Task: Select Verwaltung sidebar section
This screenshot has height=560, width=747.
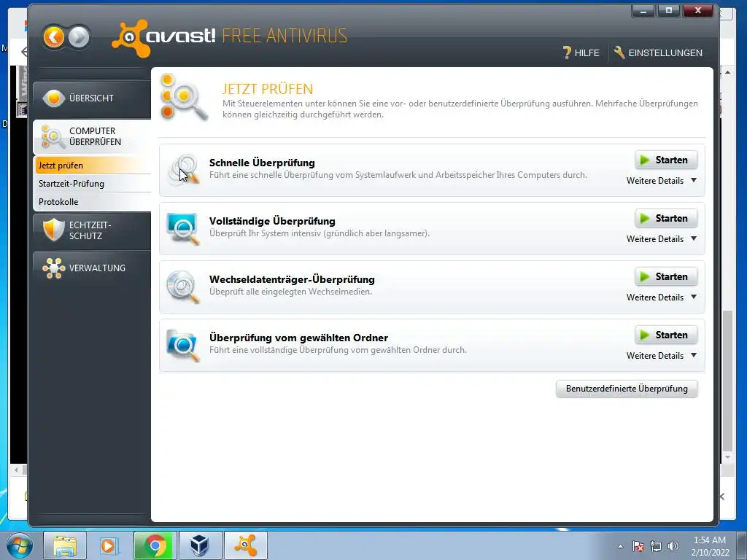Action: point(92,268)
